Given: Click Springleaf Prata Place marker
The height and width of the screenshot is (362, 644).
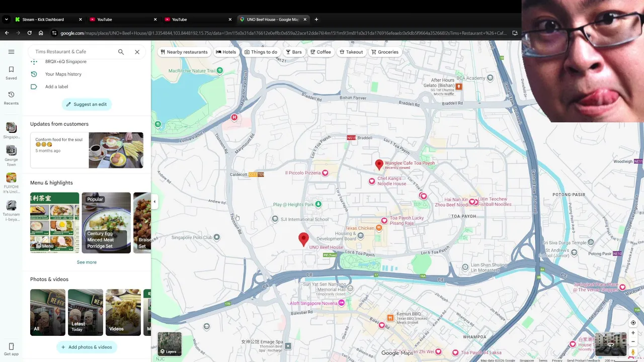Looking at the screenshot, I should click(x=622, y=287).
